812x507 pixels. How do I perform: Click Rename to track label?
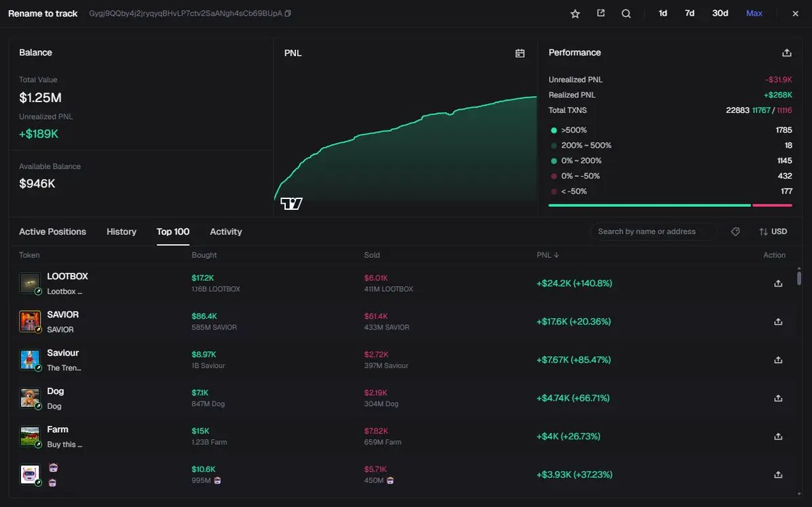click(x=43, y=14)
